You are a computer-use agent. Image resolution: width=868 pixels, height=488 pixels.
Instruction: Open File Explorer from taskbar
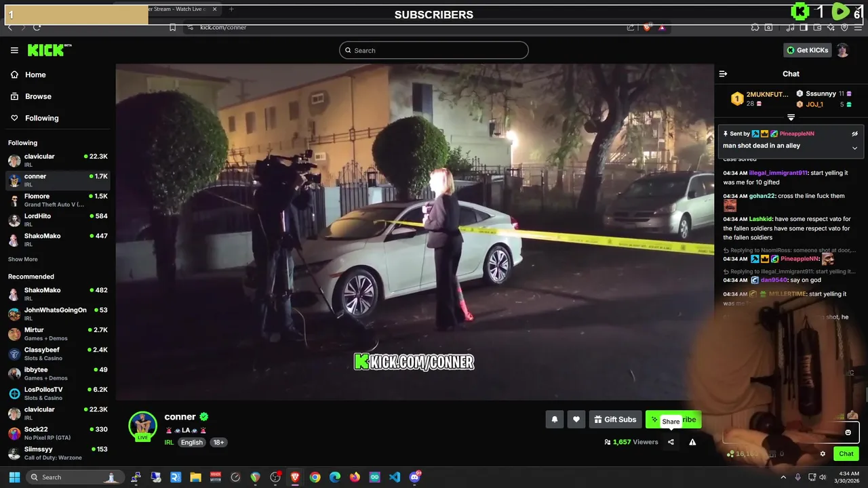pos(195,477)
